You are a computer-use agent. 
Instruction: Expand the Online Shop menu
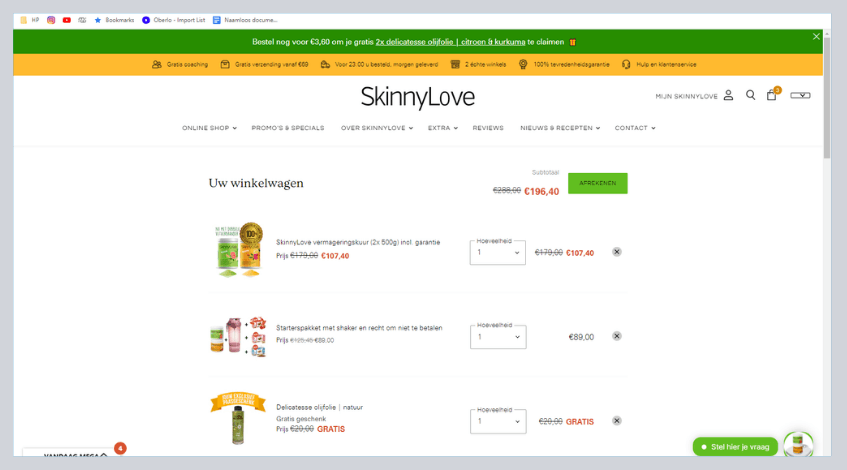(209, 128)
